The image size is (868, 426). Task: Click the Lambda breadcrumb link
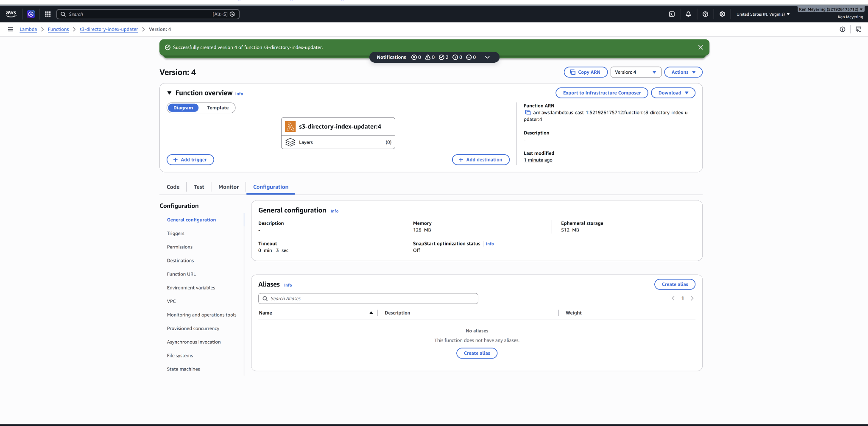tap(28, 29)
